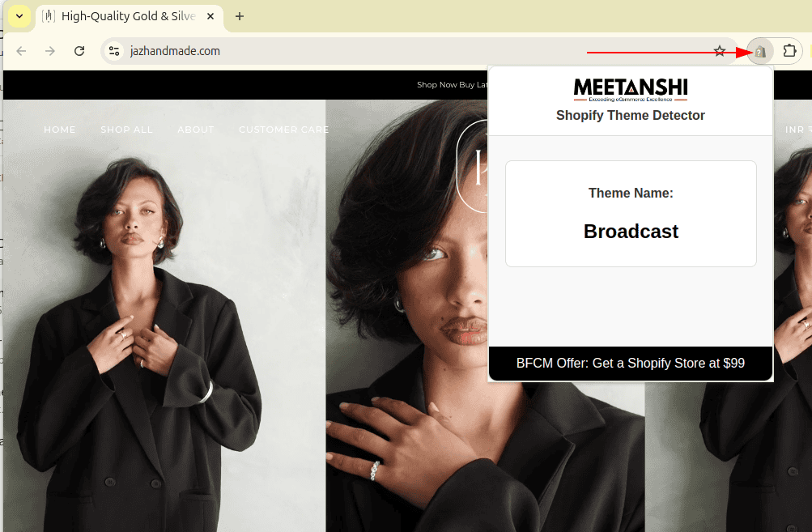The image size is (812, 532).
Task: Open a new tab with plus button
Action: [x=240, y=16]
